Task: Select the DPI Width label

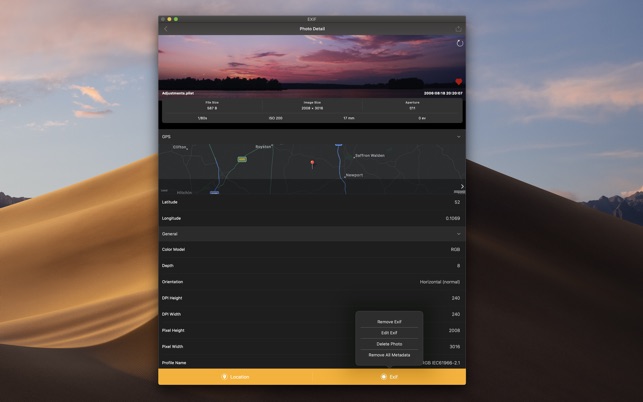Action: click(171, 314)
